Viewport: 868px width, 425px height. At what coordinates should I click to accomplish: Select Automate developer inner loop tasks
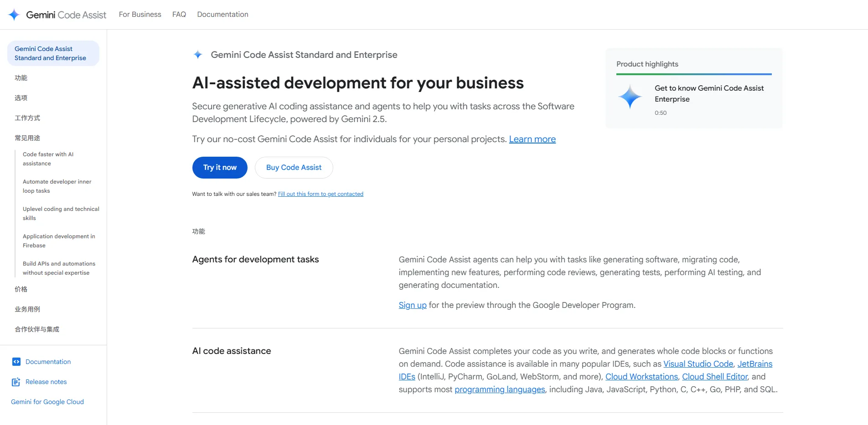pyautogui.click(x=57, y=186)
